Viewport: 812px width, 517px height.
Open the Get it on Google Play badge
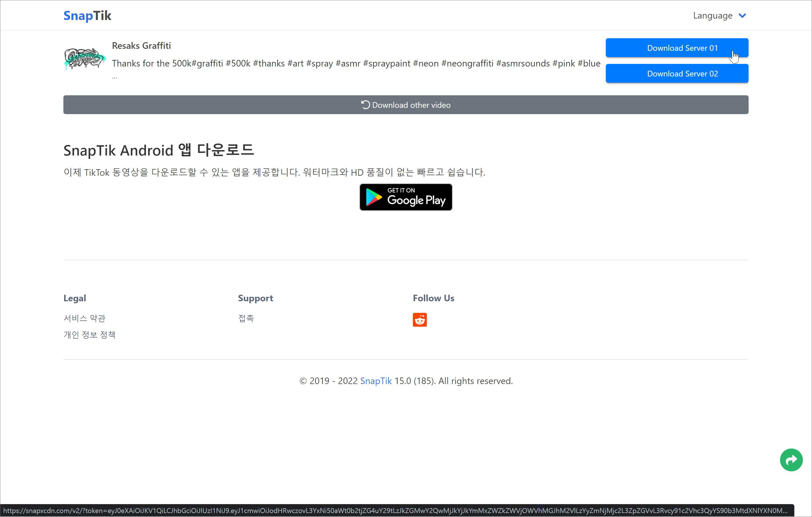point(406,197)
